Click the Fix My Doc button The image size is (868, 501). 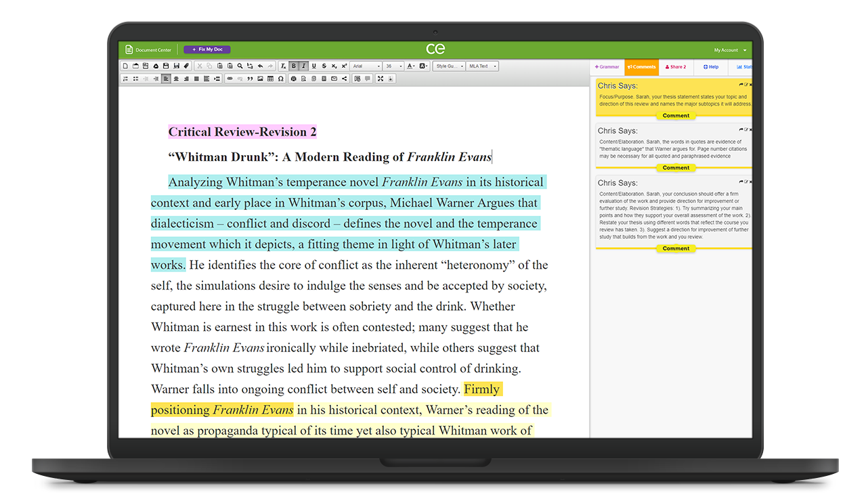(207, 49)
